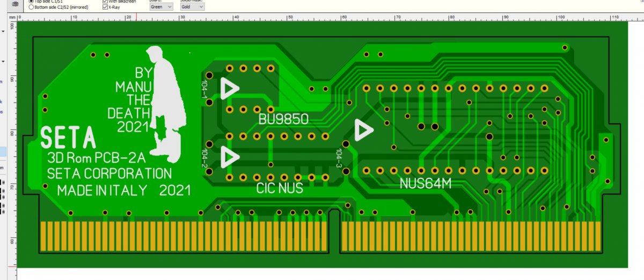This screenshot has width=644, height=280.
Task: Click the camera snapshot icon
Action: coord(15,4)
